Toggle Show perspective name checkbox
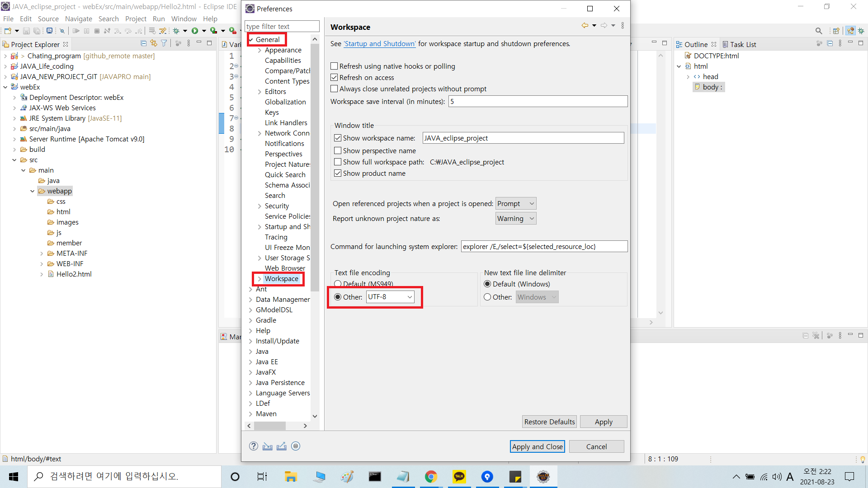 pyautogui.click(x=338, y=150)
